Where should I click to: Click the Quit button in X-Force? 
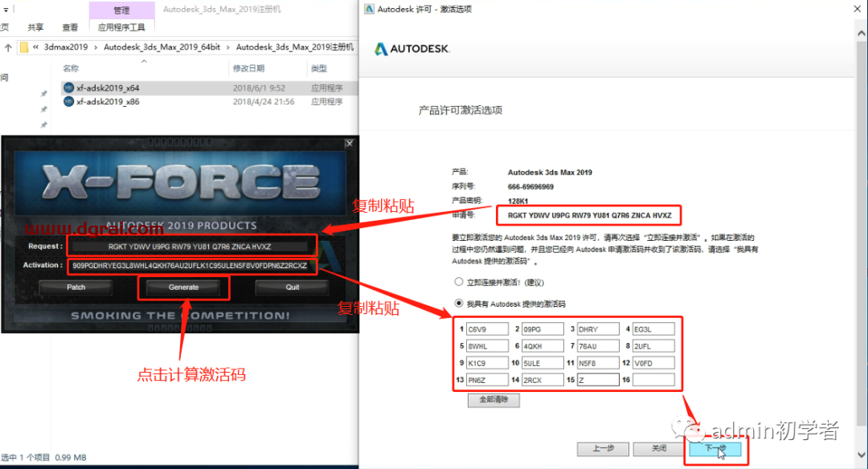pyautogui.click(x=293, y=287)
